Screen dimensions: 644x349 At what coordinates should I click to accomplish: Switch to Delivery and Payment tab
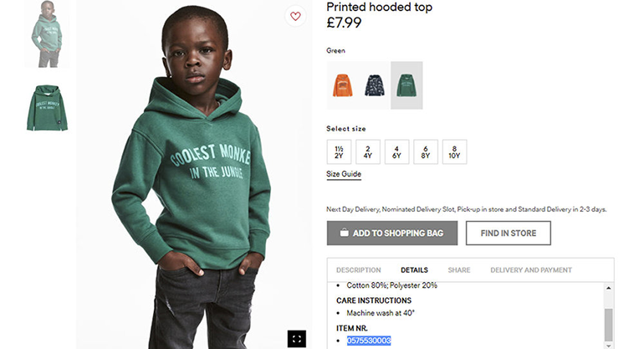click(531, 270)
